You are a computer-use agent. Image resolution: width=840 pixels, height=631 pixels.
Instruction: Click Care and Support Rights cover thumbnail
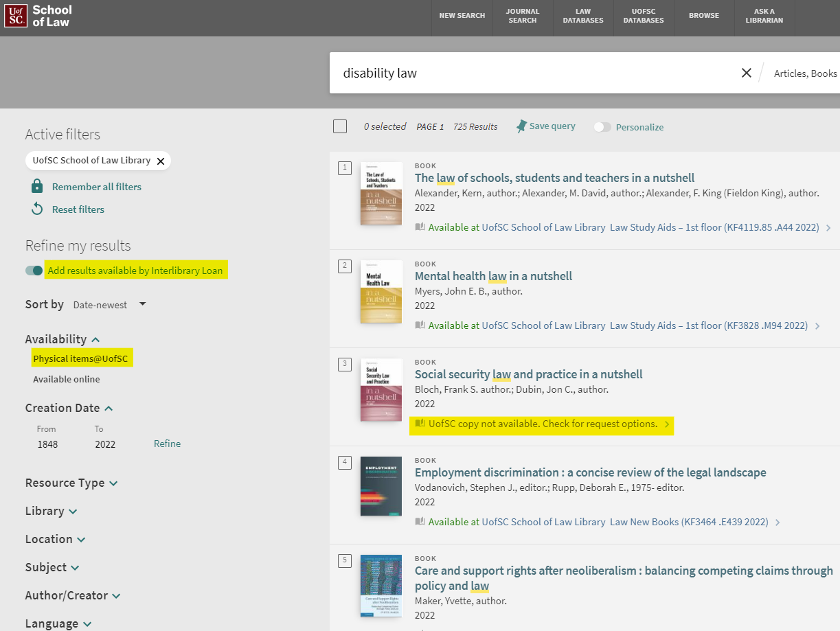tap(381, 586)
